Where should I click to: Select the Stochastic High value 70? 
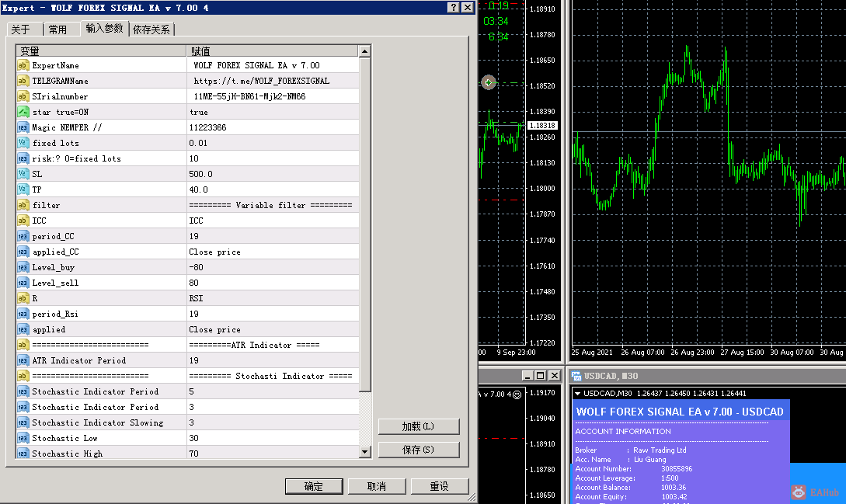273,454
